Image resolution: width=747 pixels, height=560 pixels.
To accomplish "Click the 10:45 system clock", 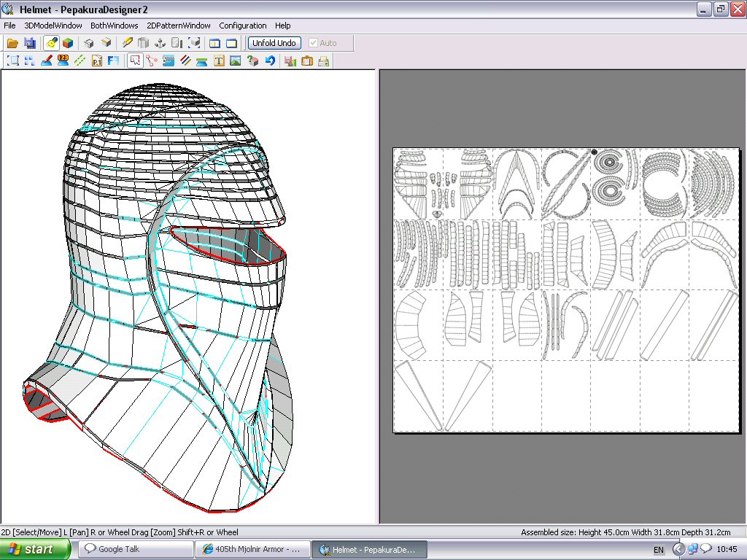I will [x=727, y=550].
